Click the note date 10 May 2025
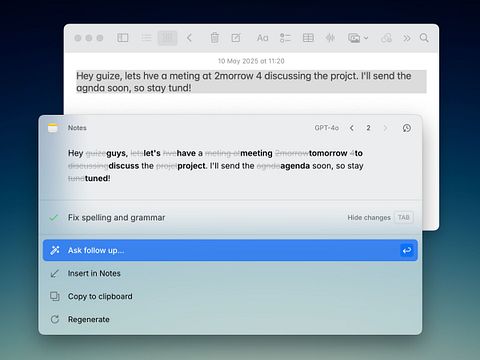This screenshot has height=360, width=480. 251,61
